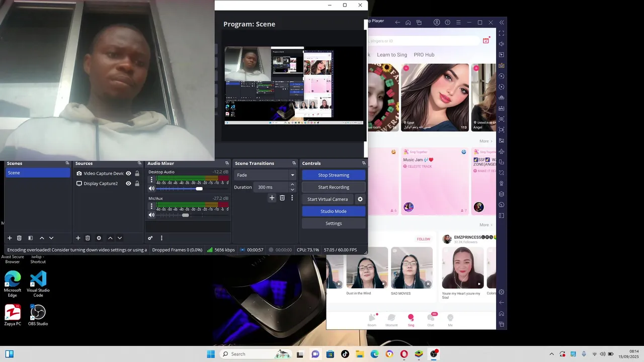This screenshot has height=362, width=644.
Task: Remove selected scene with trash icon
Action: point(19,238)
